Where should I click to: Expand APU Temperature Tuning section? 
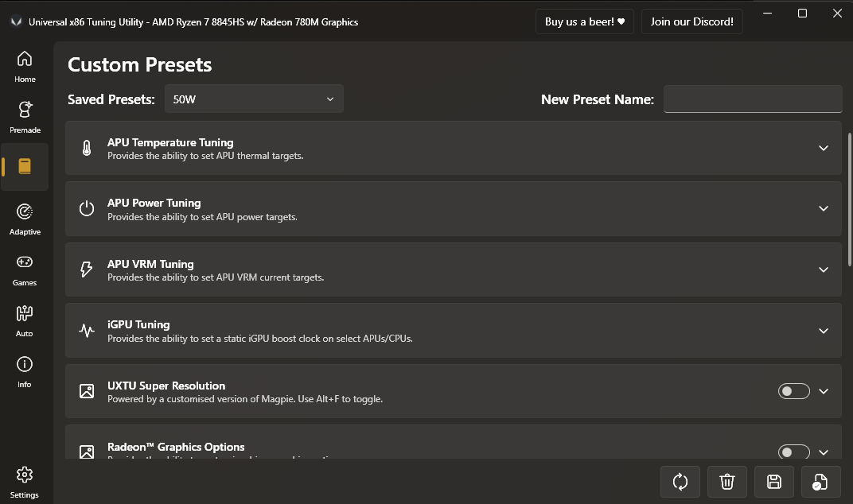[x=823, y=148]
